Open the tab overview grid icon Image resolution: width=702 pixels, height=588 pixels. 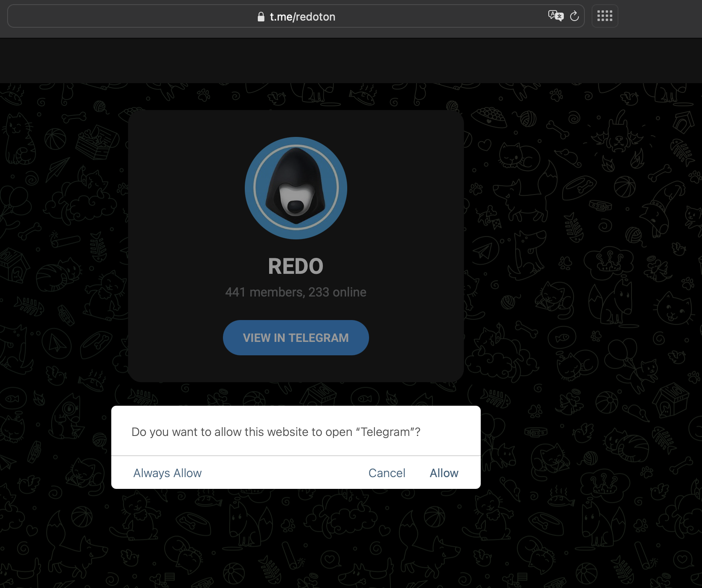605,16
